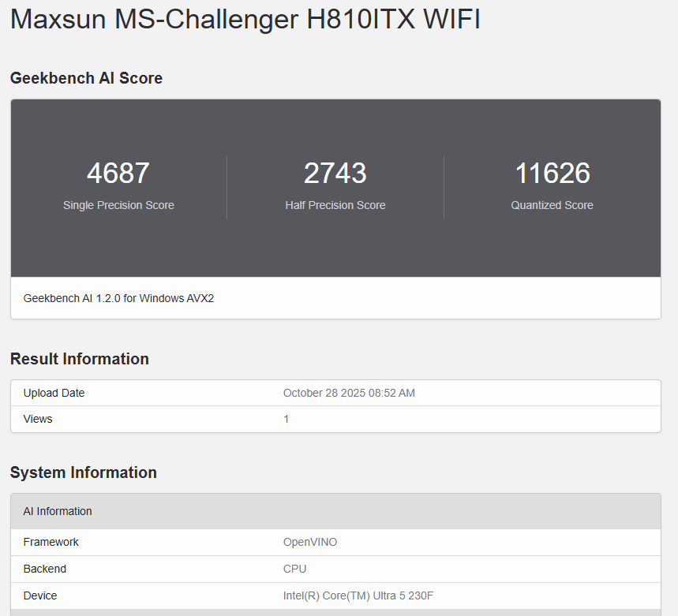Click the Quantized Score label
Viewport: 678px width, 616px height.
coord(553,205)
